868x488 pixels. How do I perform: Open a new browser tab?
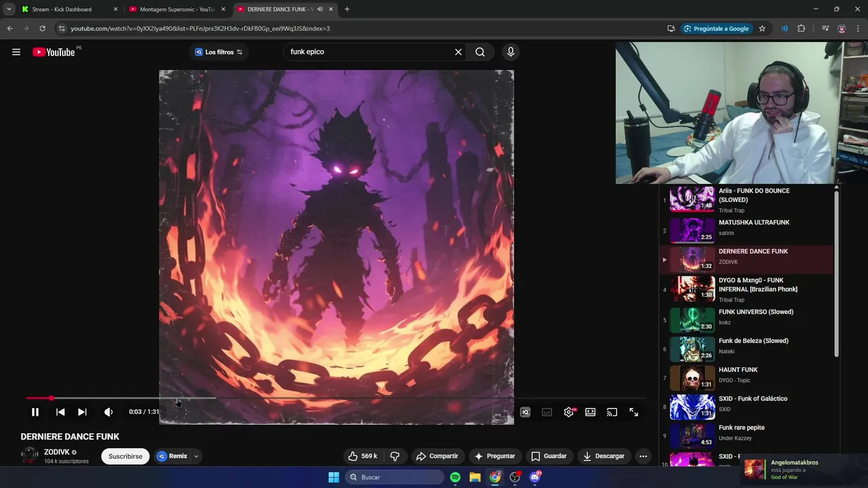[347, 9]
